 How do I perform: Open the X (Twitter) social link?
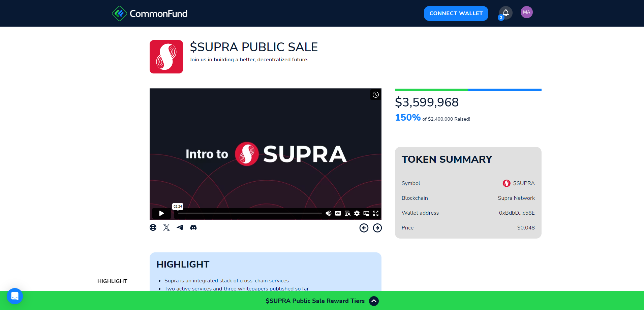(166, 227)
